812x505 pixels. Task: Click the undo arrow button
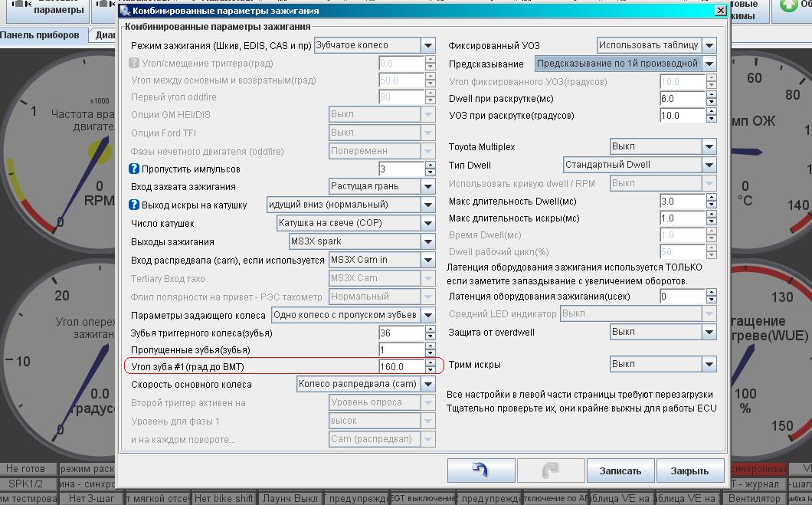[480, 470]
